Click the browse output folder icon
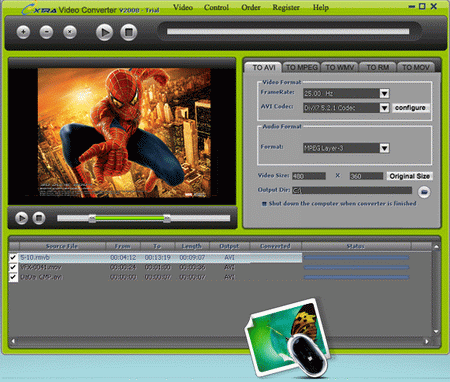 pos(424,192)
